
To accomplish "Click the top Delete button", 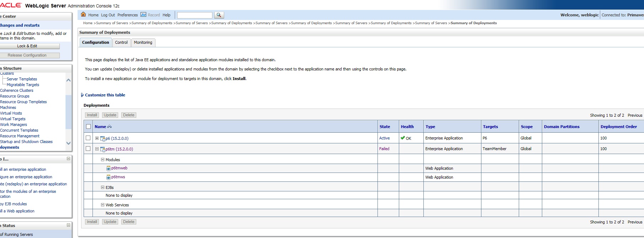I will coord(129,115).
